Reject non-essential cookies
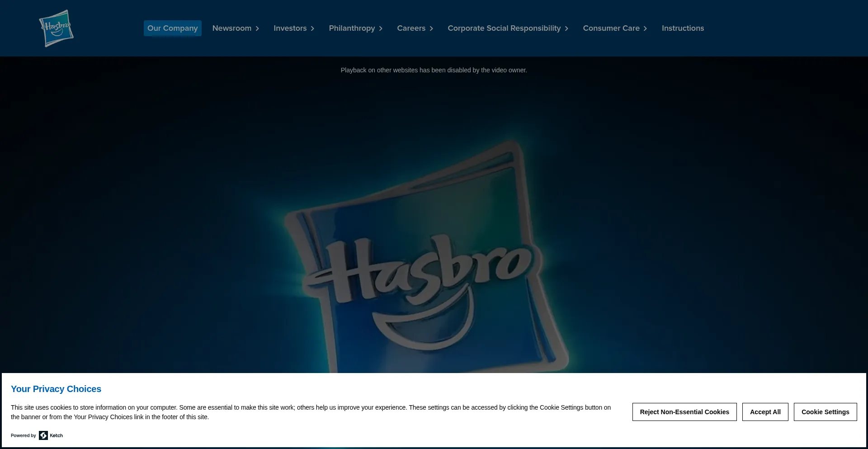This screenshot has width=868, height=449. (x=684, y=412)
